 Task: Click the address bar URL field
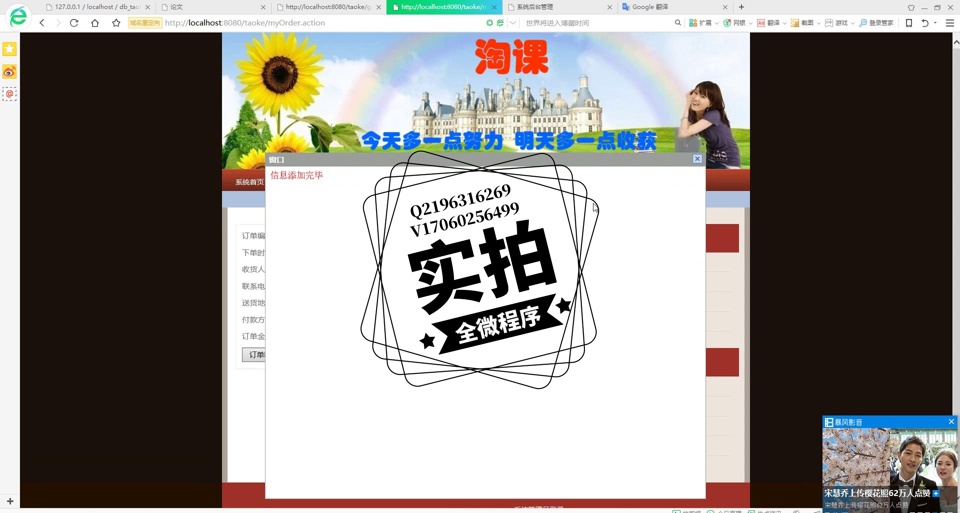pos(321,23)
